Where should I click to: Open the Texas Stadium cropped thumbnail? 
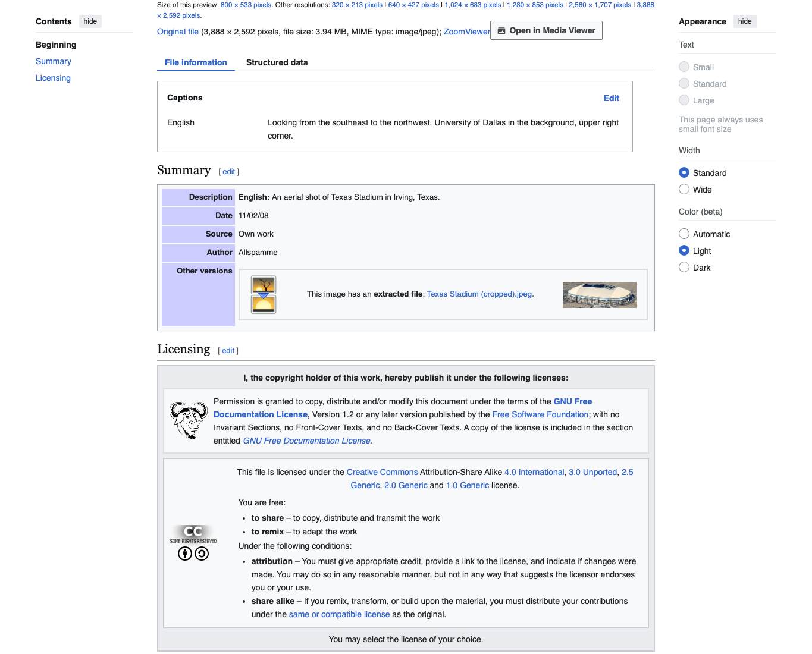pyautogui.click(x=600, y=295)
